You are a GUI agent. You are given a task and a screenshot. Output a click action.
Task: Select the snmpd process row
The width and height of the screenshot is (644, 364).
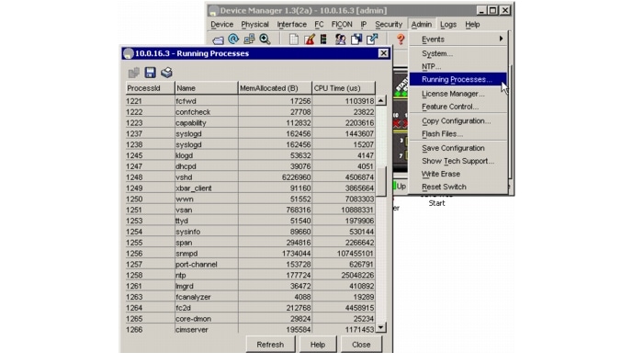point(250,254)
